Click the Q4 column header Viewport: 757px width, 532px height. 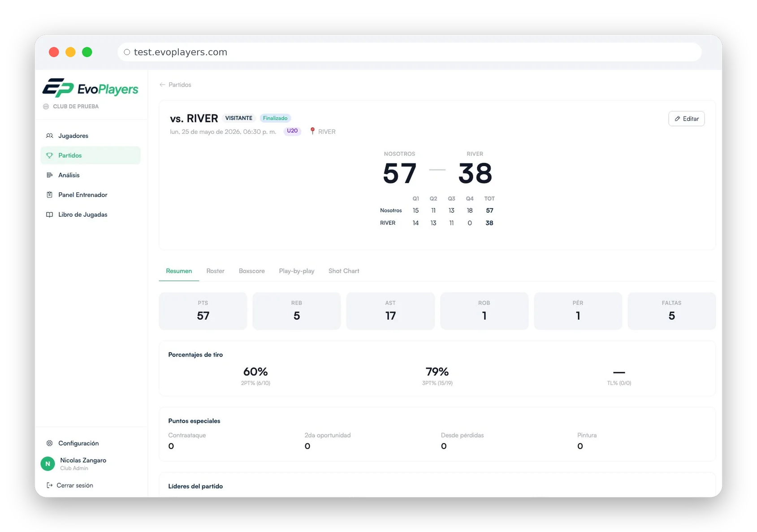[x=470, y=198]
